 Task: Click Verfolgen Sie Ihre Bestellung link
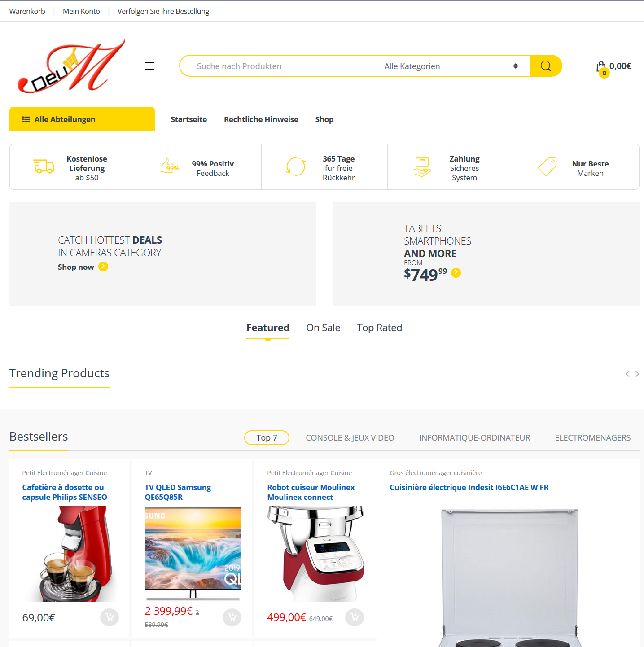pos(163,11)
